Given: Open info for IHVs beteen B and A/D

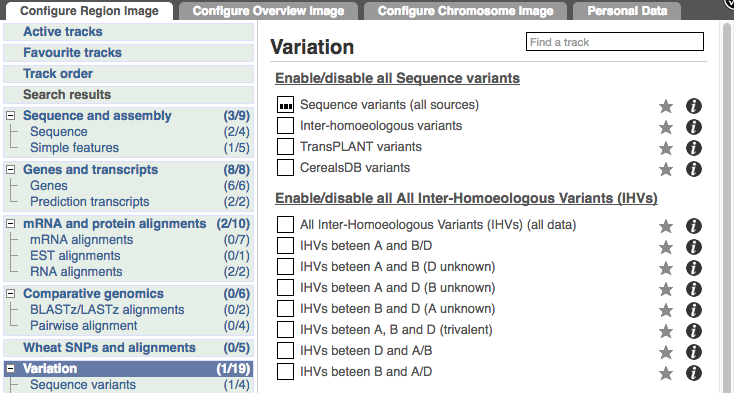Looking at the screenshot, I should click(693, 373).
